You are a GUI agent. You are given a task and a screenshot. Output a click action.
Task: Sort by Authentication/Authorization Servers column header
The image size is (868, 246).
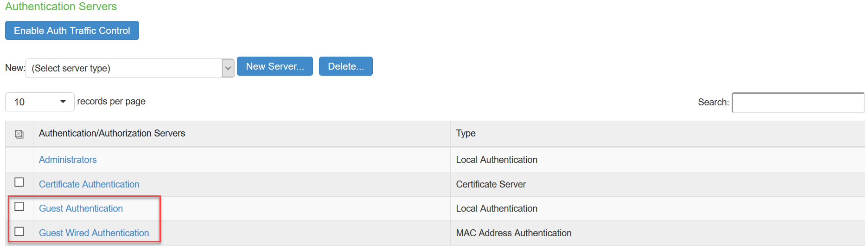click(x=112, y=134)
